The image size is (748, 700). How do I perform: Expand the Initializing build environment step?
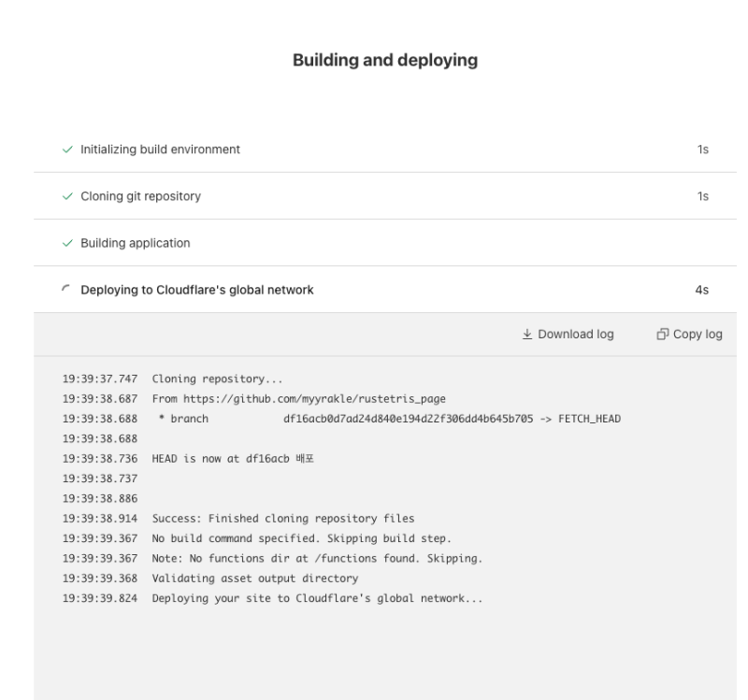tap(161, 150)
